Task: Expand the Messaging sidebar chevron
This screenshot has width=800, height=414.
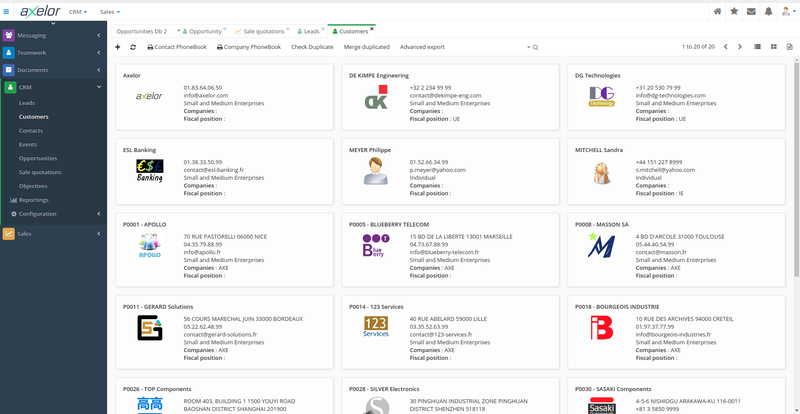Action: click(98, 35)
